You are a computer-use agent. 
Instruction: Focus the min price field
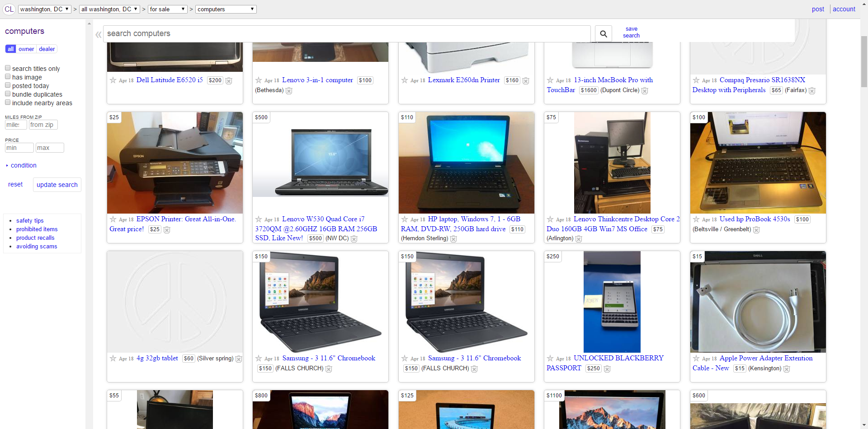19,148
